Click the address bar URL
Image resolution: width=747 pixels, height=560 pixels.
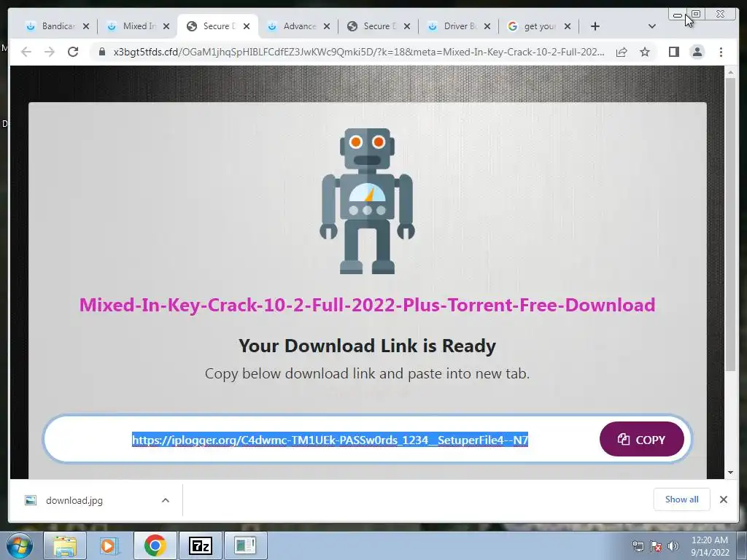point(359,52)
